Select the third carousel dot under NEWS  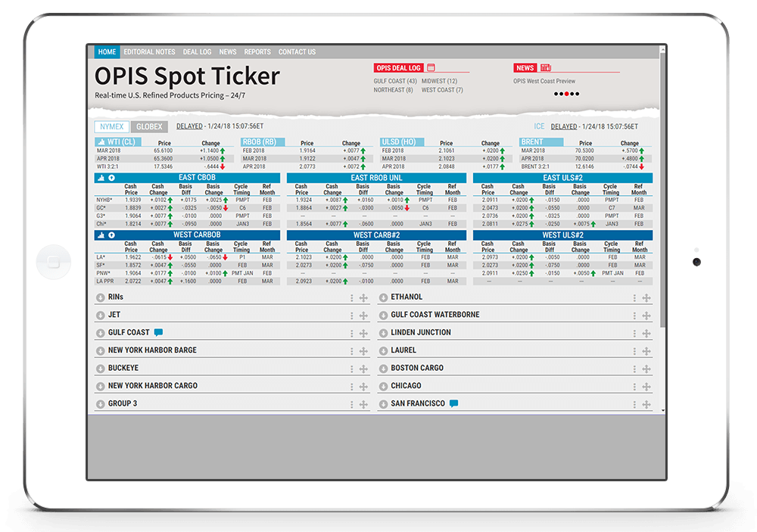[x=567, y=92]
